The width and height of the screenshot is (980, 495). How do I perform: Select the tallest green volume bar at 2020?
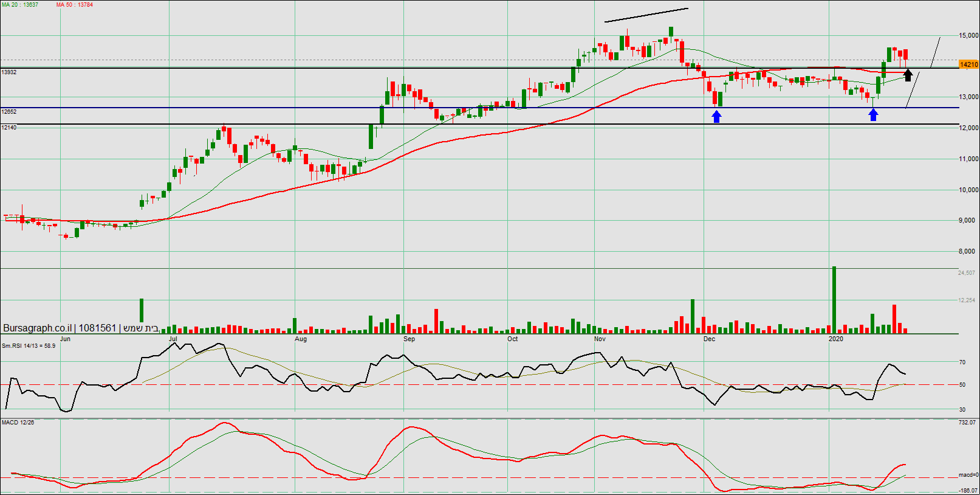click(834, 299)
